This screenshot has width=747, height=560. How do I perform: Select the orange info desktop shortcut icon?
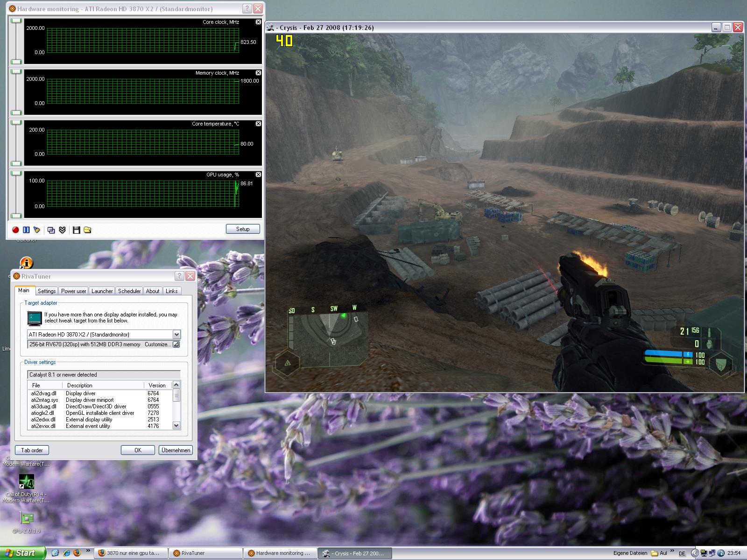coord(26,263)
